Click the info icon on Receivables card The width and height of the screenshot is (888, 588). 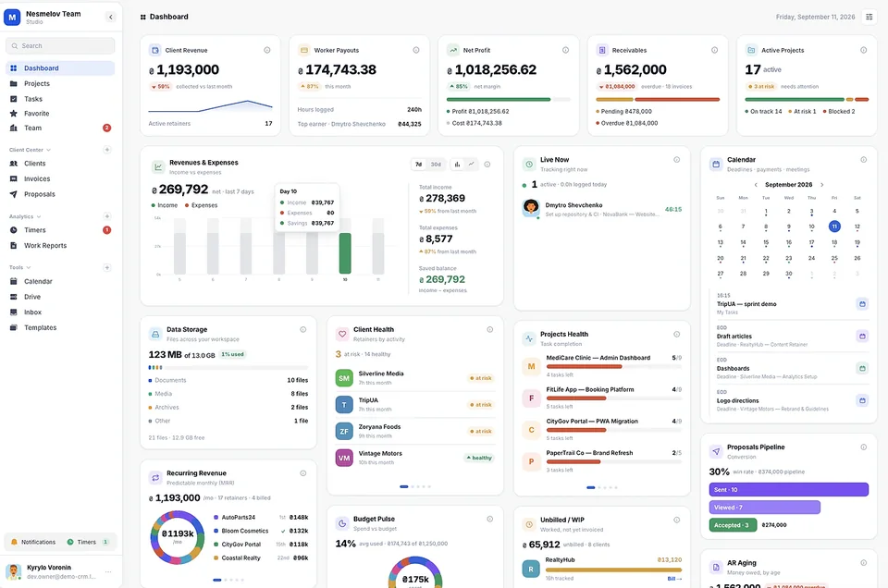click(715, 50)
